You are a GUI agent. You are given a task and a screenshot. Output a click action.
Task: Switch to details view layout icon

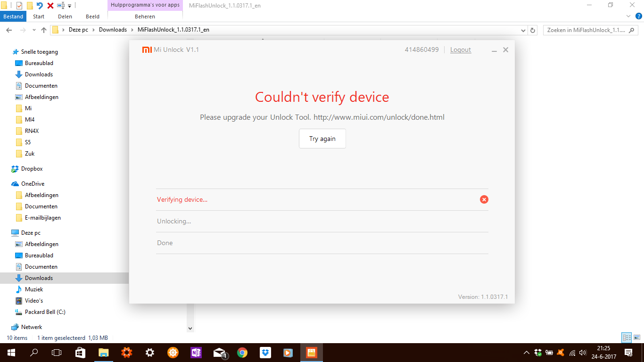(627, 337)
